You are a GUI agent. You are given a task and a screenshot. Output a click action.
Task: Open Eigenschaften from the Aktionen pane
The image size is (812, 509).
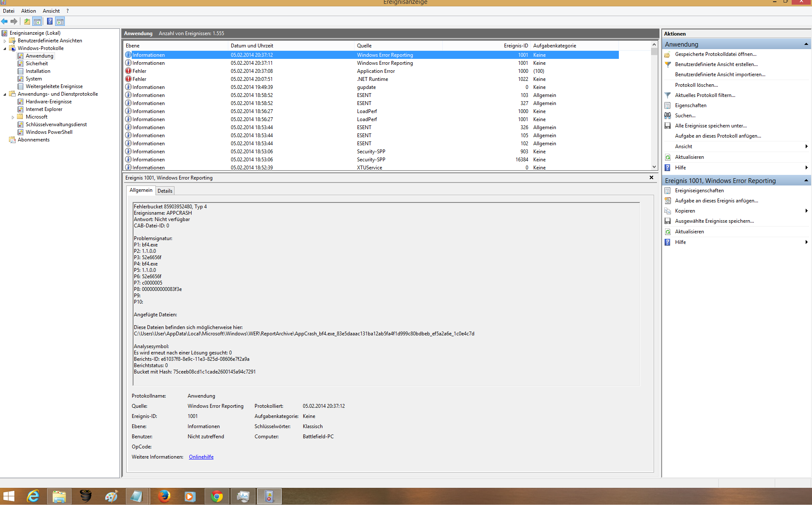click(x=690, y=105)
